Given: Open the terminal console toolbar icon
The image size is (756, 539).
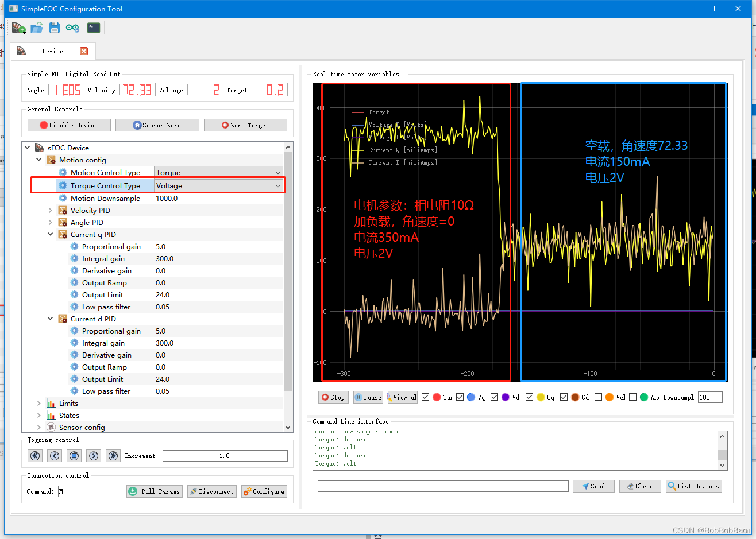Looking at the screenshot, I should click(94, 28).
